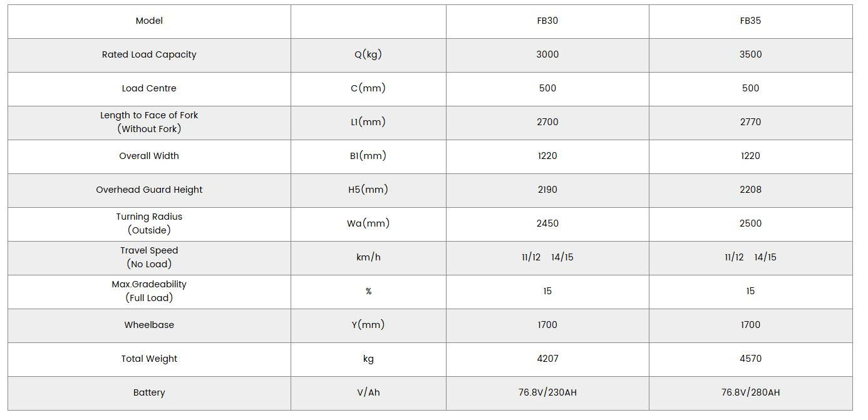
Task: Select the L1(mm) symbol cell
Action: [x=368, y=122]
